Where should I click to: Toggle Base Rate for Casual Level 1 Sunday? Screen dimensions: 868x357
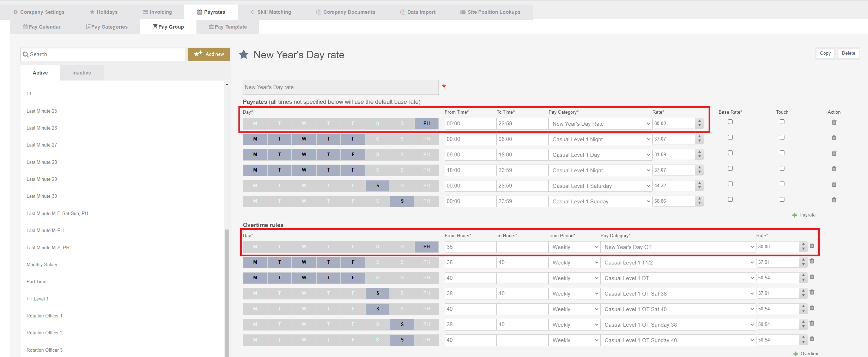(x=730, y=200)
